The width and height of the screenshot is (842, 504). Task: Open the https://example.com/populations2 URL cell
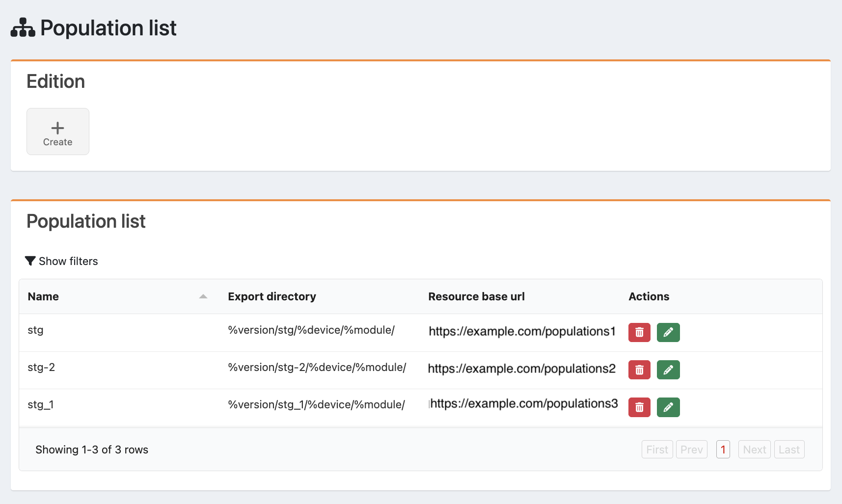pyautogui.click(x=521, y=369)
